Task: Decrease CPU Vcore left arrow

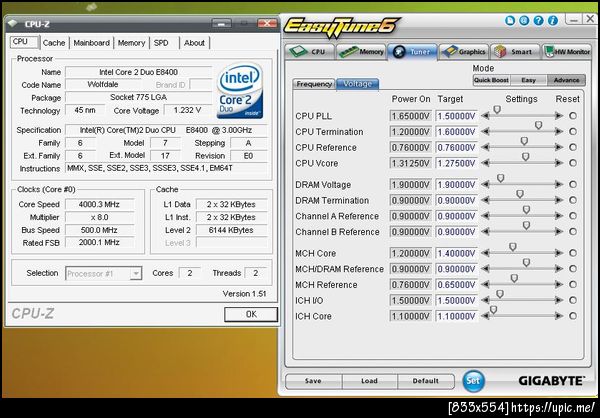Action: coord(485,163)
